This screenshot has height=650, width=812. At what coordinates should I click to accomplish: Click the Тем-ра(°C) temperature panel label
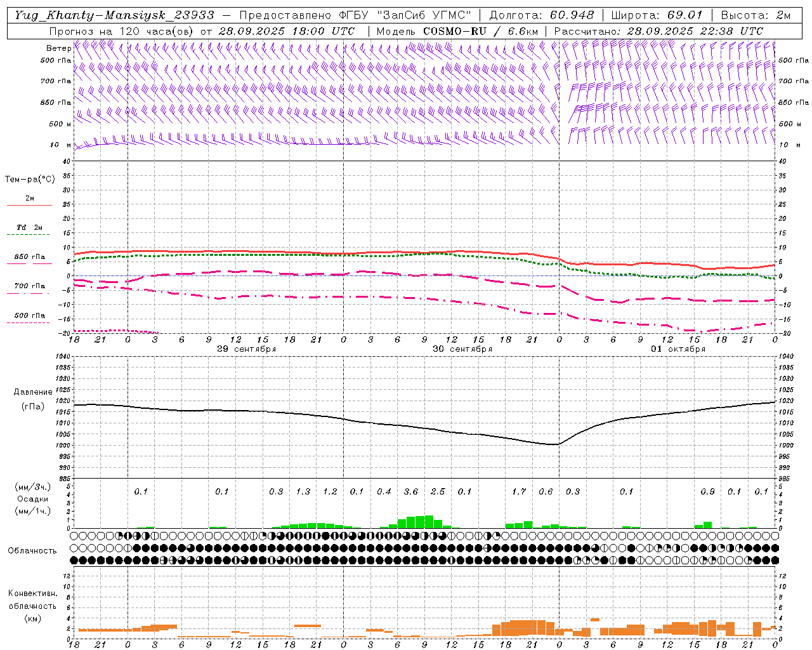pyautogui.click(x=30, y=180)
